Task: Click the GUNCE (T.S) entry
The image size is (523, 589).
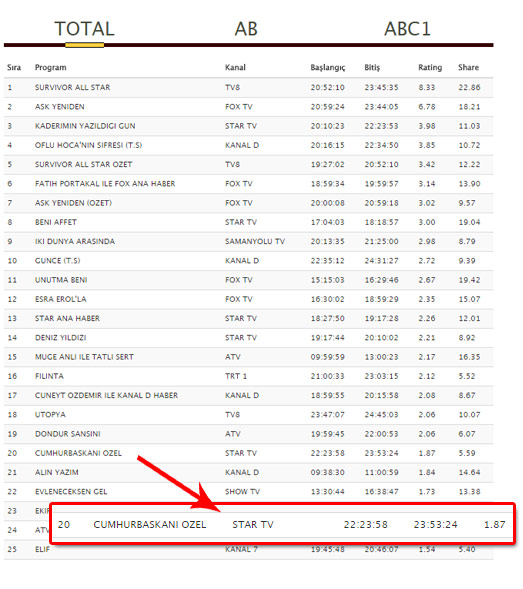Action: tap(57, 261)
